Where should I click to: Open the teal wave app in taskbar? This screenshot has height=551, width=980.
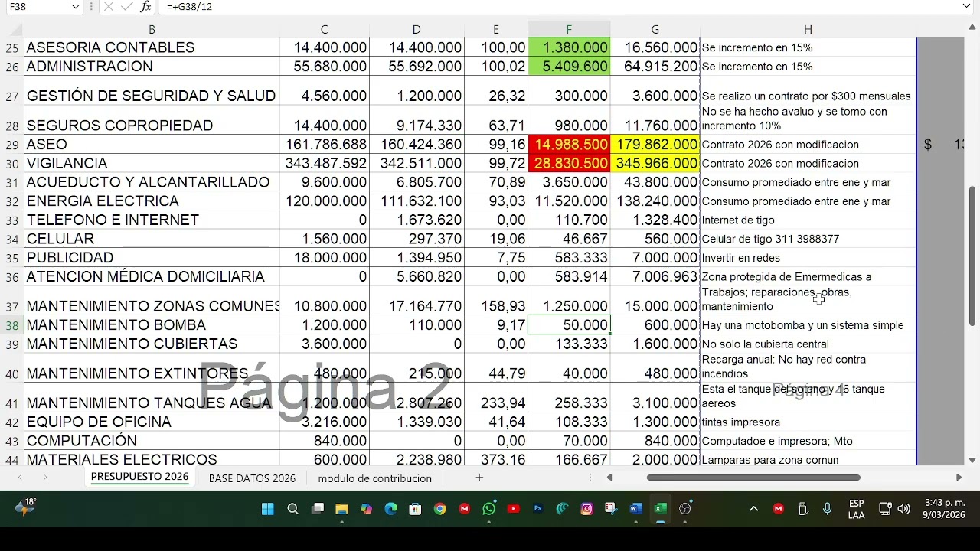tap(562, 509)
